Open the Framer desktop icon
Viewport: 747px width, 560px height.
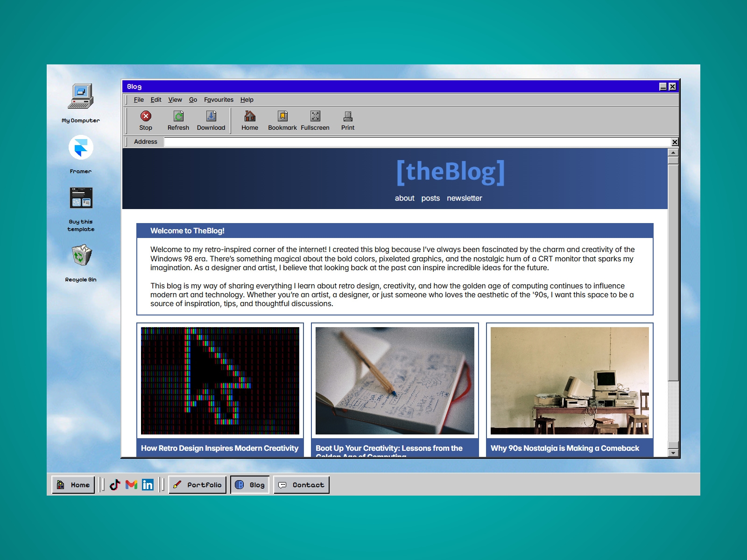pos(81,147)
